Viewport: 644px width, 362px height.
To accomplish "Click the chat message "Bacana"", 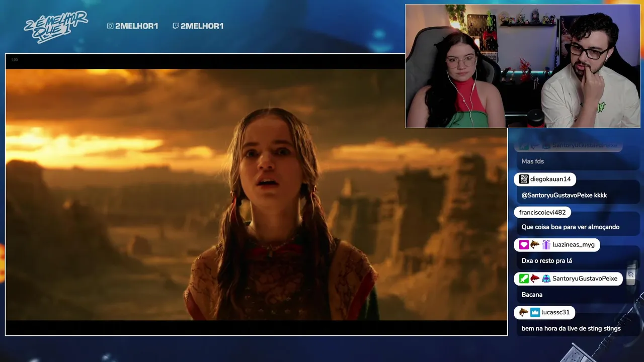I will point(532,295).
